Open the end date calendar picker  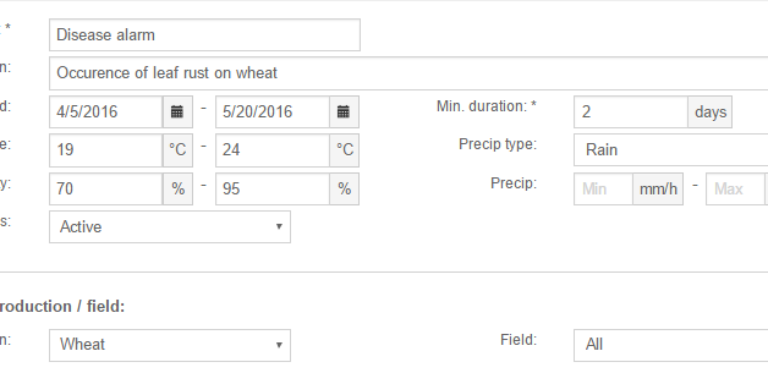pyautogui.click(x=344, y=112)
